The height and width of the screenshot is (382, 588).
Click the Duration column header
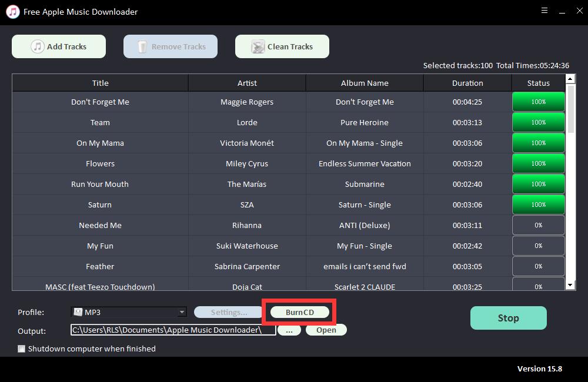(x=467, y=83)
